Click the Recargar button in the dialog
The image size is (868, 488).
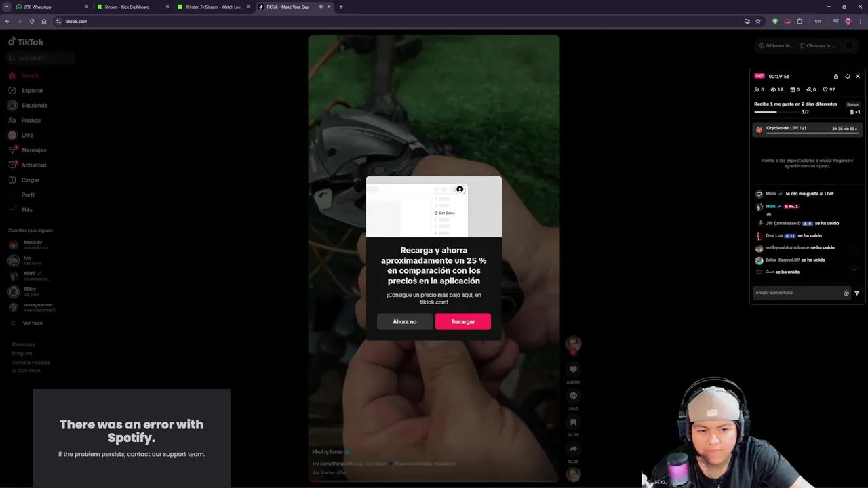463,321
